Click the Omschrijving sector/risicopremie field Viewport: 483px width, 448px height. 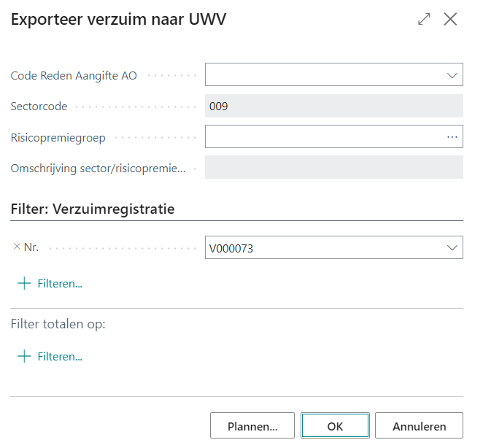[x=334, y=168]
